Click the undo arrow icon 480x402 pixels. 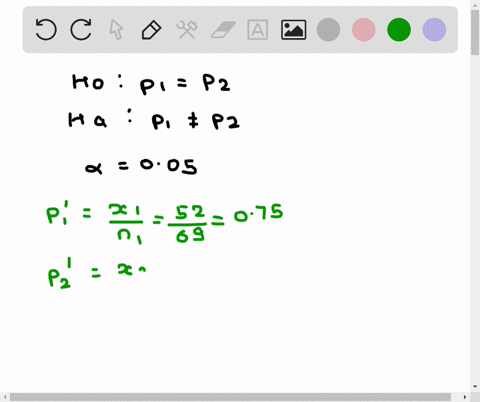(x=46, y=30)
